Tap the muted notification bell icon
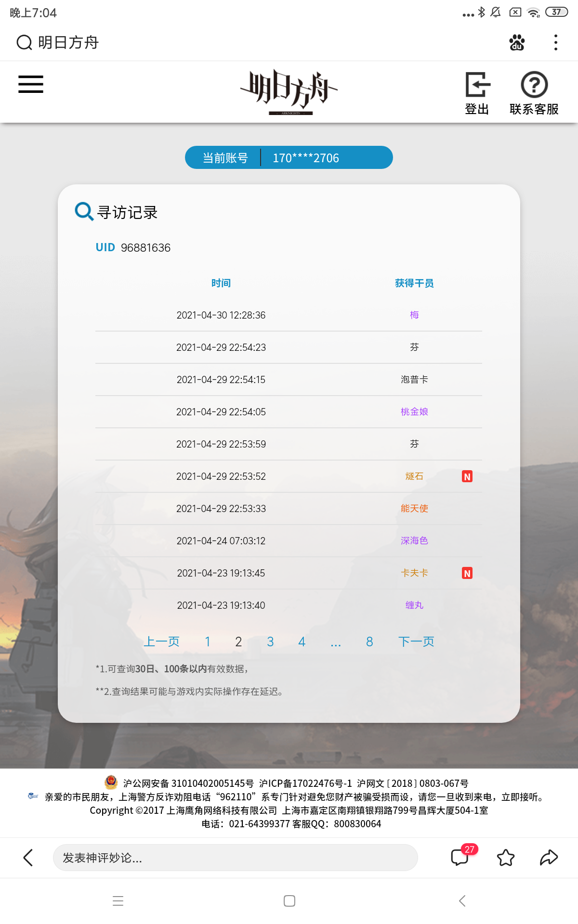This screenshot has width=578, height=924. (496, 12)
